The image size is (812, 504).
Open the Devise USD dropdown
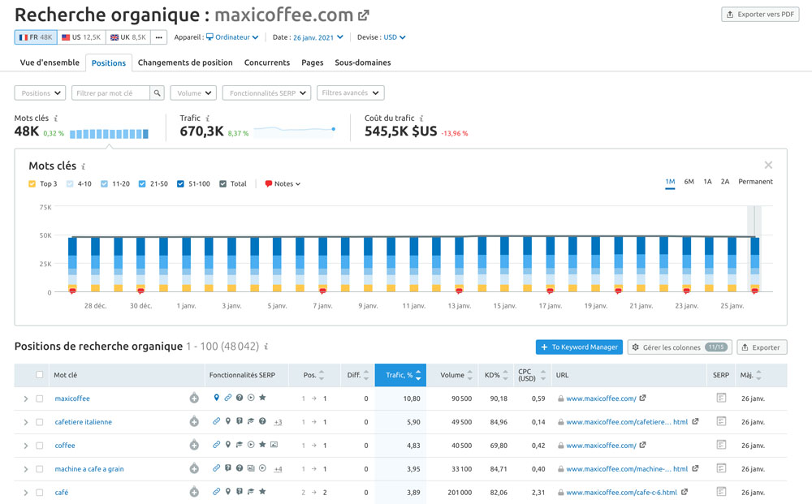click(395, 37)
